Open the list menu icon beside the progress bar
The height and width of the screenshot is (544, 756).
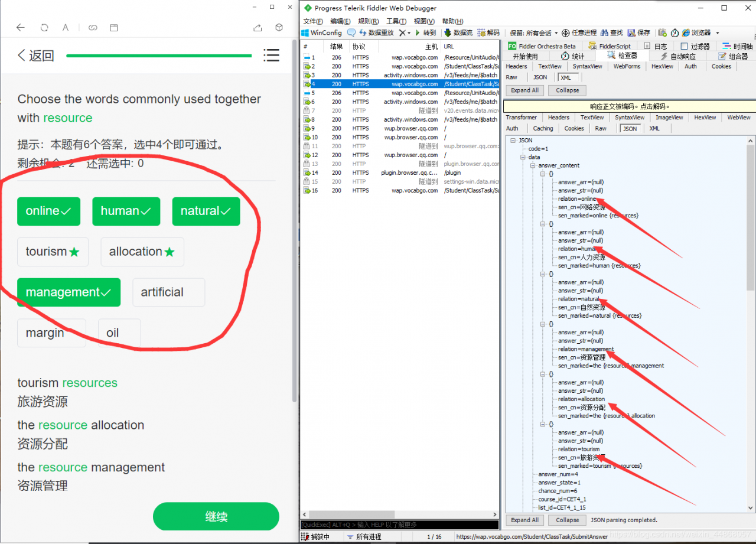[271, 56]
